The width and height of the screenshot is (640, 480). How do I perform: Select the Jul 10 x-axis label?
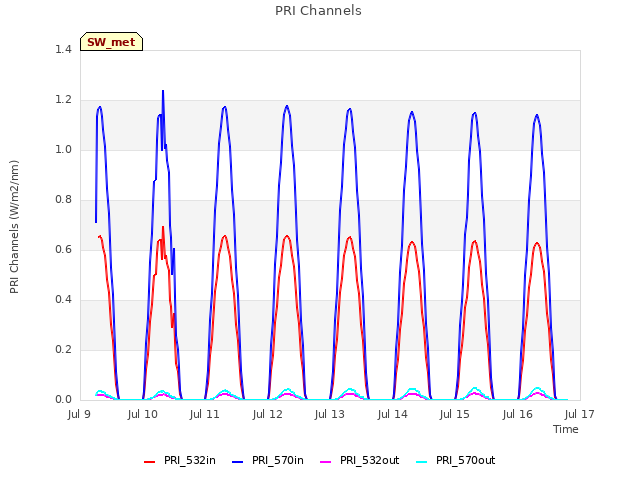[142, 414]
